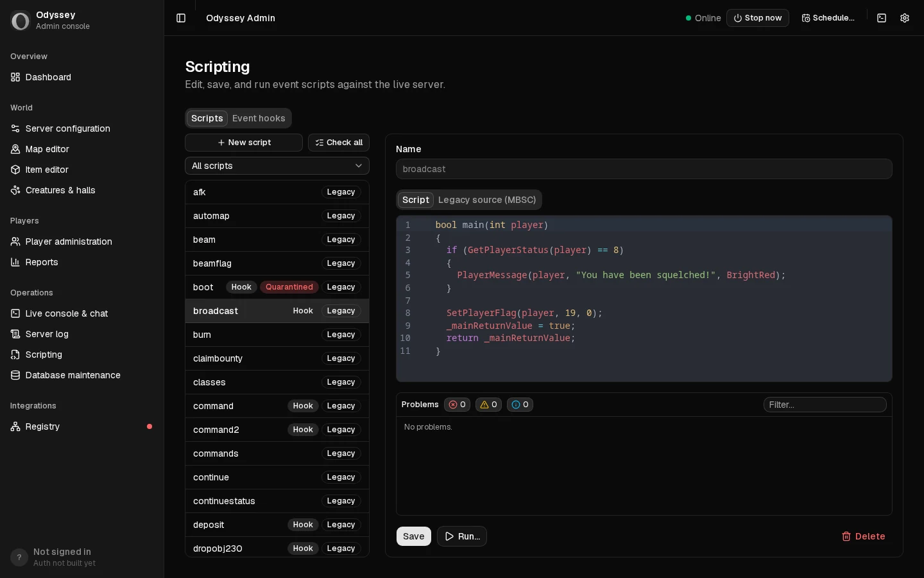The image size is (924, 578).
Task: Click the Scripting scroll icon
Action: pyautogui.click(x=15, y=355)
